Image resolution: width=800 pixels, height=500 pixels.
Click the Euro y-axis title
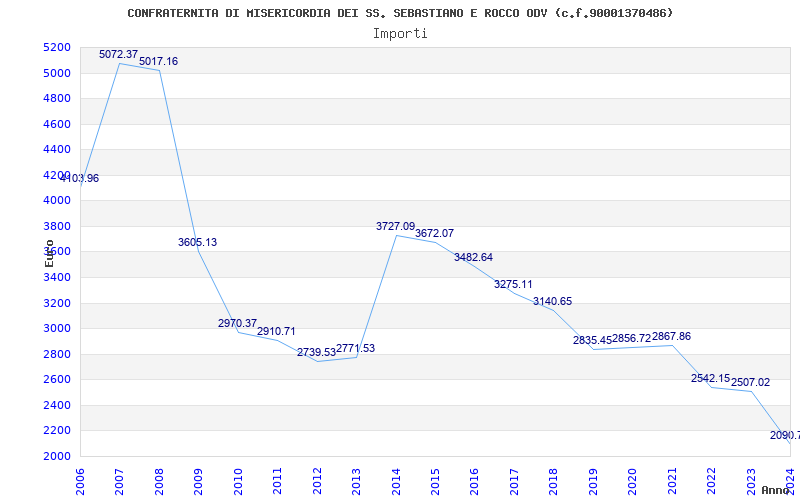coord(49,253)
